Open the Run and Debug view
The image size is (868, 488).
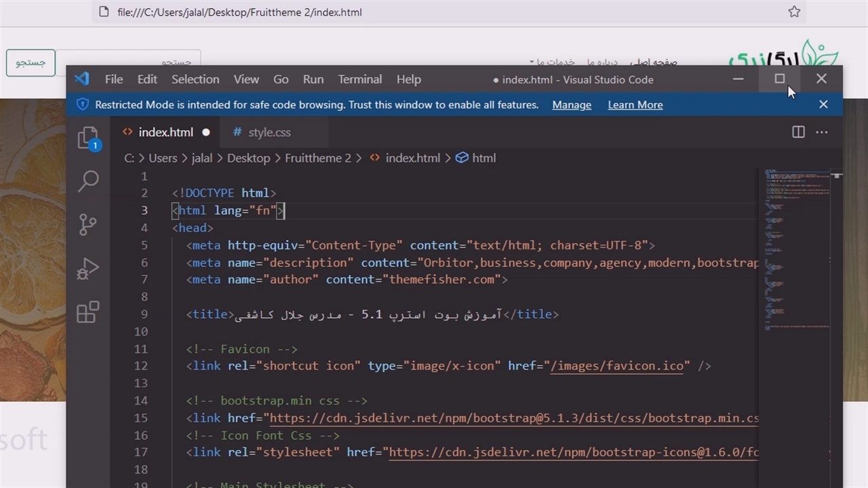click(88, 268)
